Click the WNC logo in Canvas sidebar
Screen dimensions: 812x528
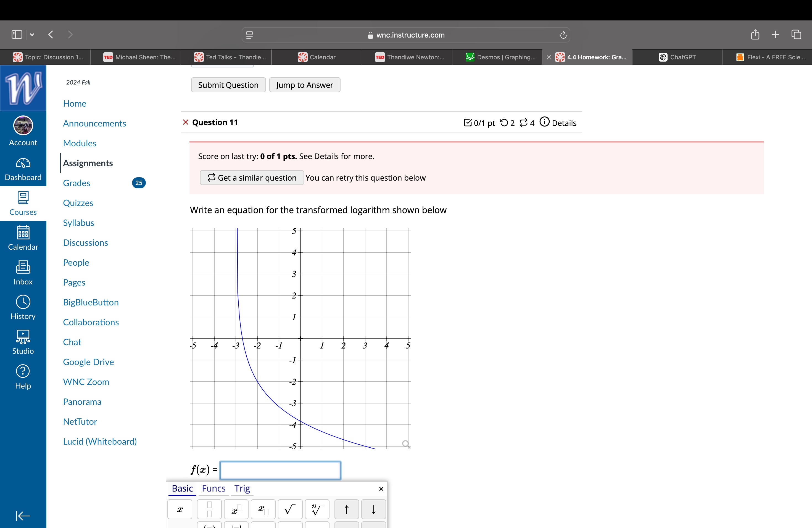pyautogui.click(x=23, y=88)
